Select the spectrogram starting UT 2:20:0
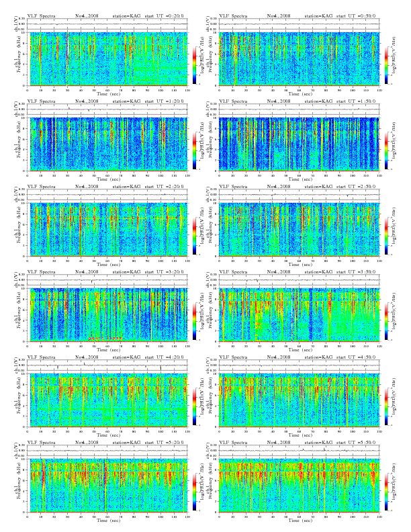 coord(107,230)
